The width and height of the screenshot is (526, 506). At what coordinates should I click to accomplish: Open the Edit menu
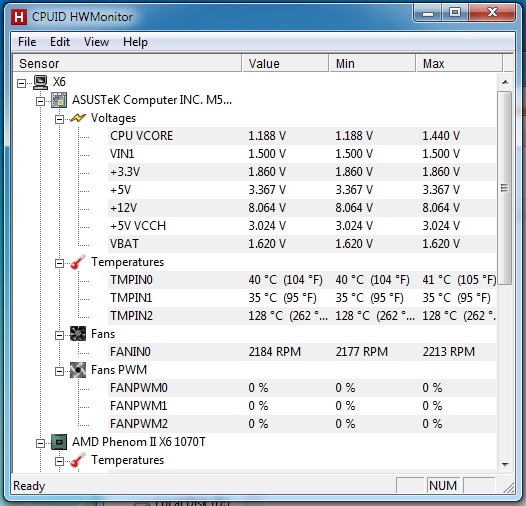60,42
